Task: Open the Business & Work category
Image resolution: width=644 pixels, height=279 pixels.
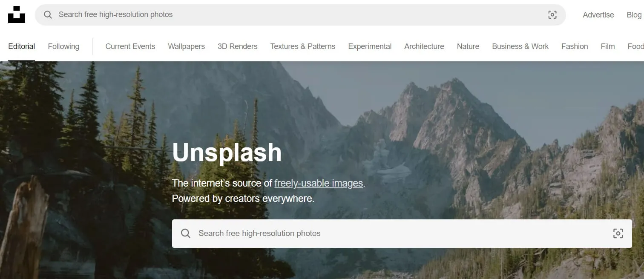Action: pyautogui.click(x=520, y=46)
